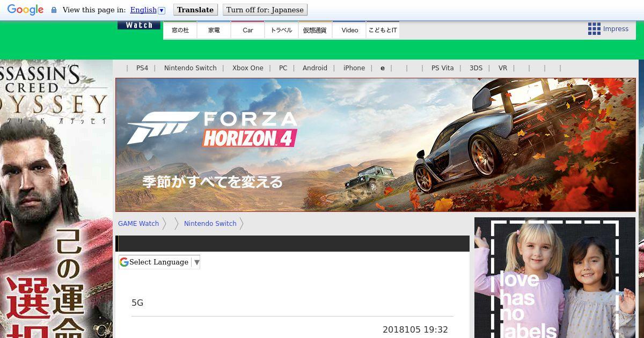Select 3DS in platform menu
The image size is (644, 338).
[x=476, y=68]
